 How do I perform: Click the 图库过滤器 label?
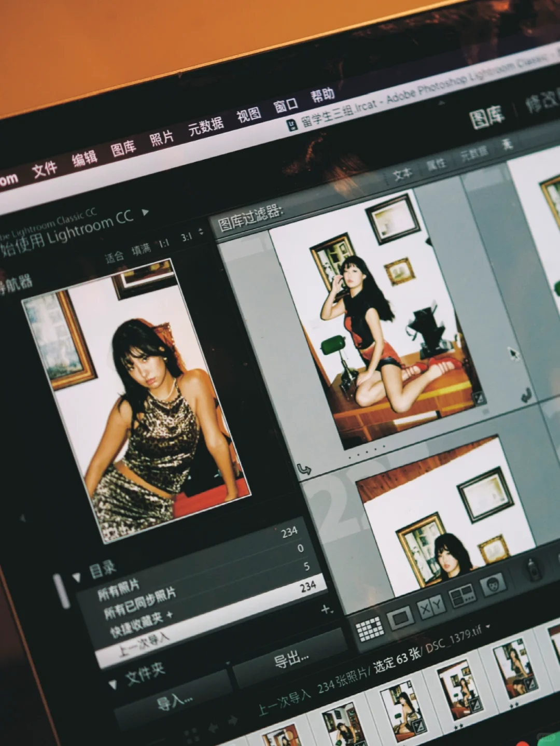pos(250,217)
